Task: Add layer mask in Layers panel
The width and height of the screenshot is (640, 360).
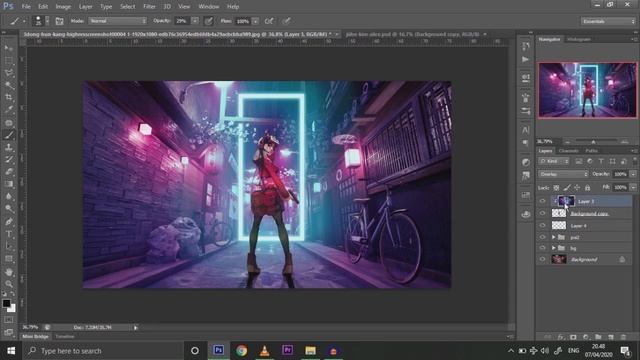Action: (573, 337)
